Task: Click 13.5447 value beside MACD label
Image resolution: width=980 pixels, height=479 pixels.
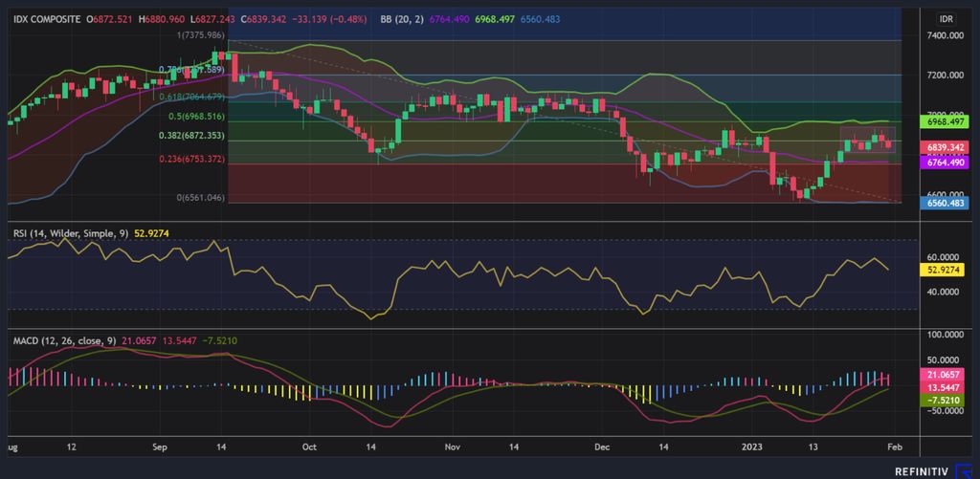Action: [179, 341]
